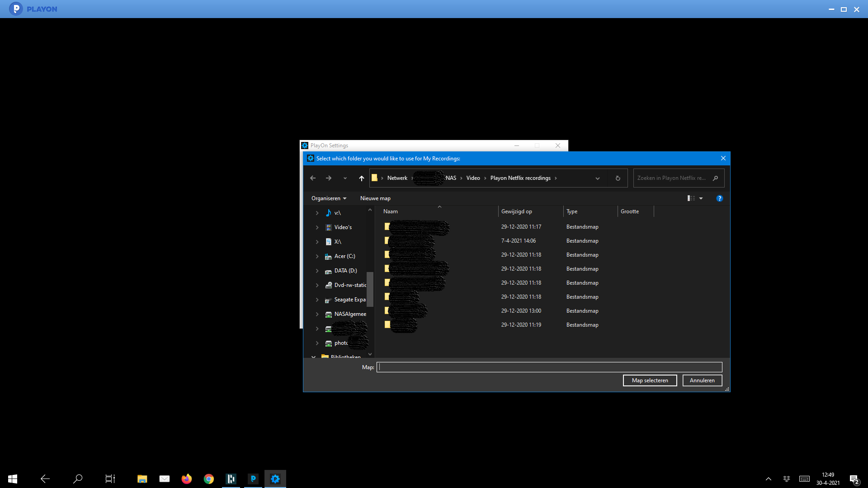
Task: Select the NASAlgemeen network drive
Action: coord(350,314)
